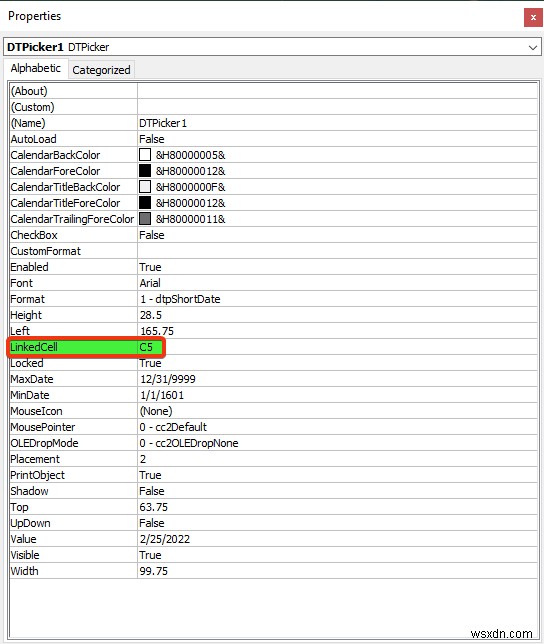Screen dimensions: 544x644
Task: Click MaxDate value 12/31/9999
Action: pyautogui.click(x=168, y=379)
